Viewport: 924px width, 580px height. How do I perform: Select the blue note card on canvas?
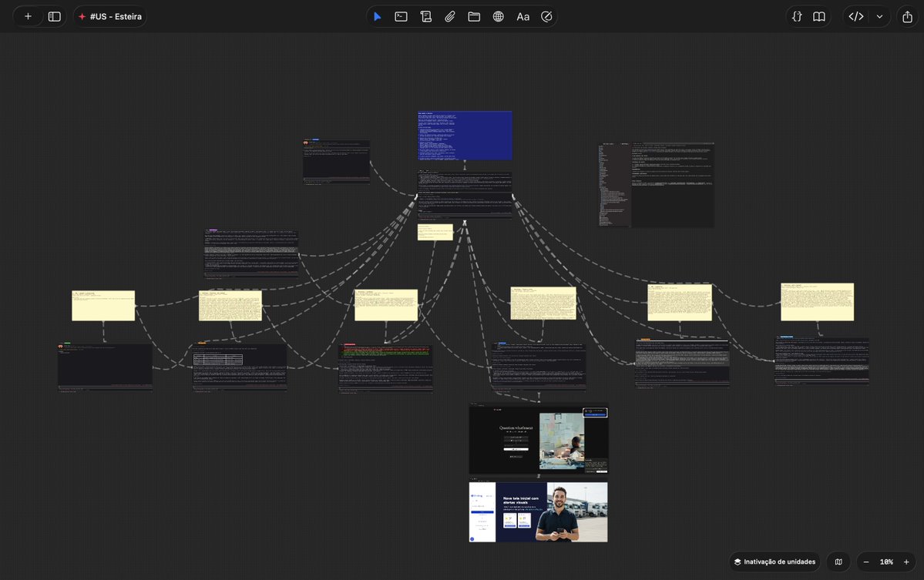coord(465,136)
